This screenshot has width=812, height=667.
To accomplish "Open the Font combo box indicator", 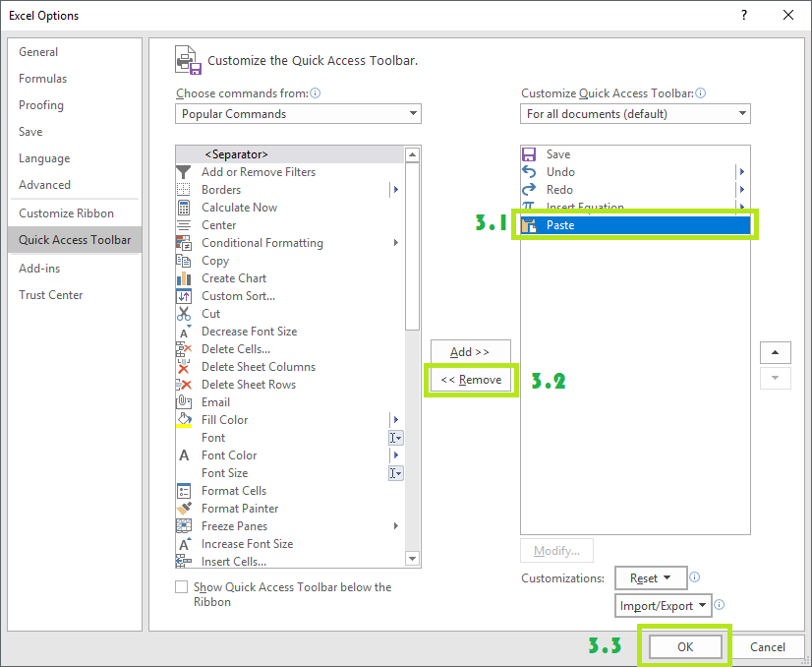I will (395, 438).
